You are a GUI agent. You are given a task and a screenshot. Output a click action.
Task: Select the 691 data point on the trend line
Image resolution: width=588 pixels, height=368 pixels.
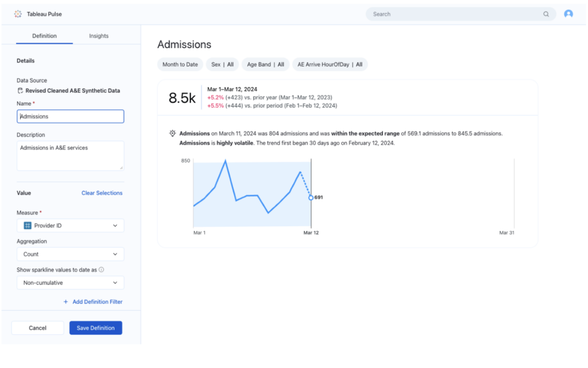[310, 197]
